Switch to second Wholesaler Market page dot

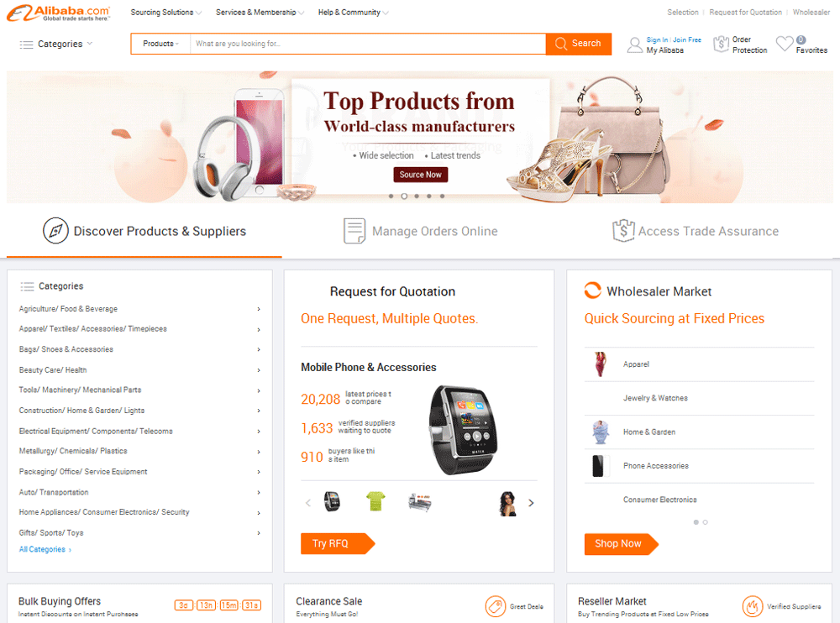tap(705, 521)
